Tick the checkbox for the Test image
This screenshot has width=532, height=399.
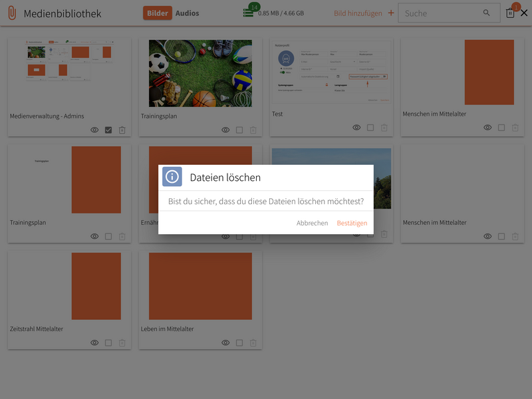pos(370,128)
